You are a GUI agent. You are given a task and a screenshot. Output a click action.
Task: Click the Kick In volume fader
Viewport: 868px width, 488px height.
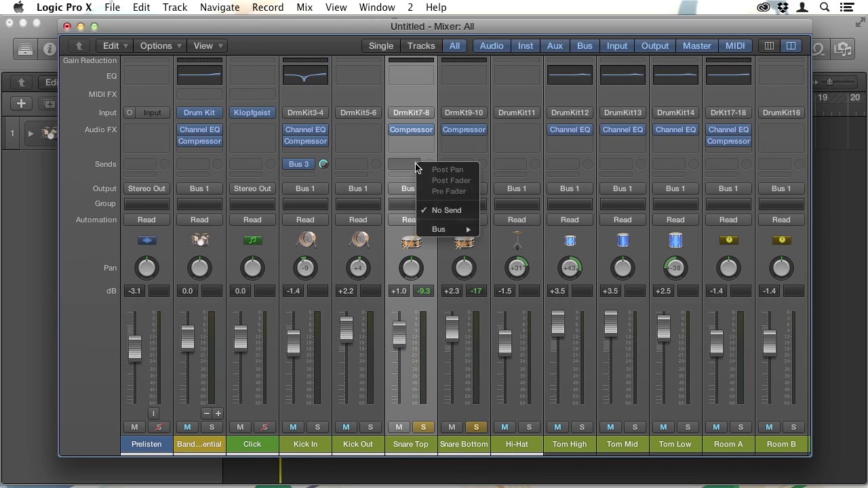coord(293,342)
